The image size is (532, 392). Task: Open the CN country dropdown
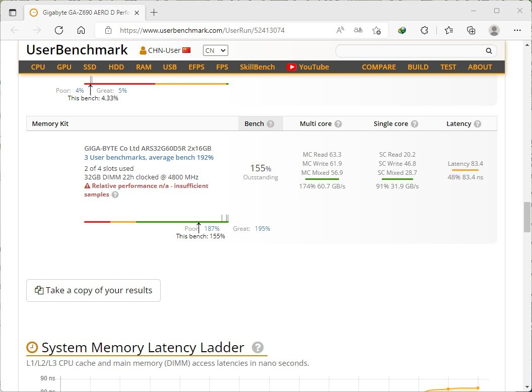coord(216,50)
